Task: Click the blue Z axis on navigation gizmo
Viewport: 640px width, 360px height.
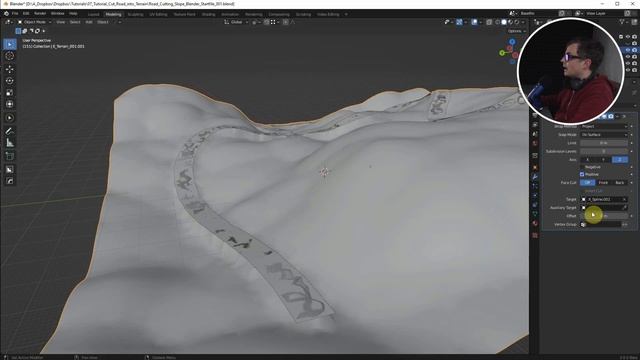Action: (512, 42)
